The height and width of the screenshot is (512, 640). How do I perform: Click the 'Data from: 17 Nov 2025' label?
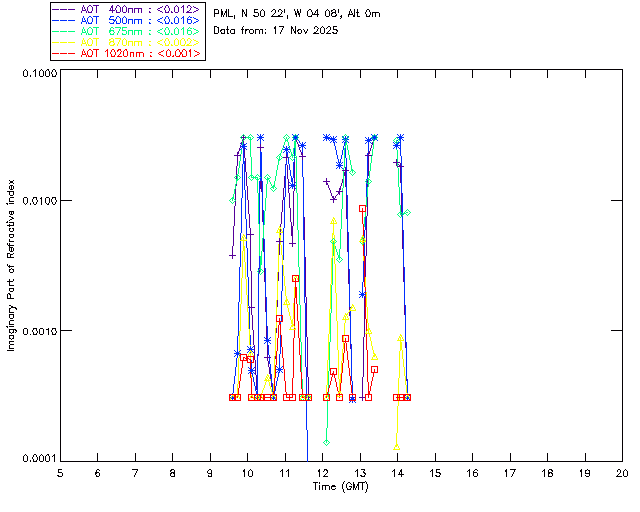click(276, 31)
